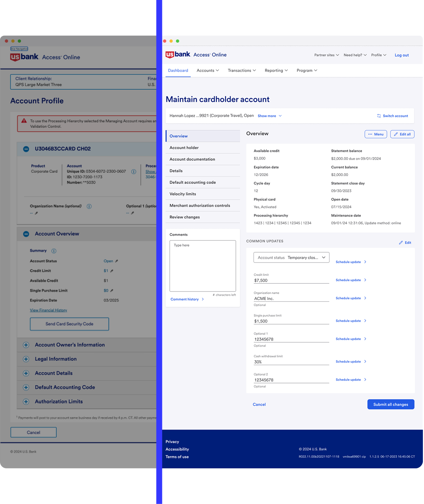The width and height of the screenshot is (424, 504).
Task: Open Schedule update for Account status
Action: click(x=351, y=262)
